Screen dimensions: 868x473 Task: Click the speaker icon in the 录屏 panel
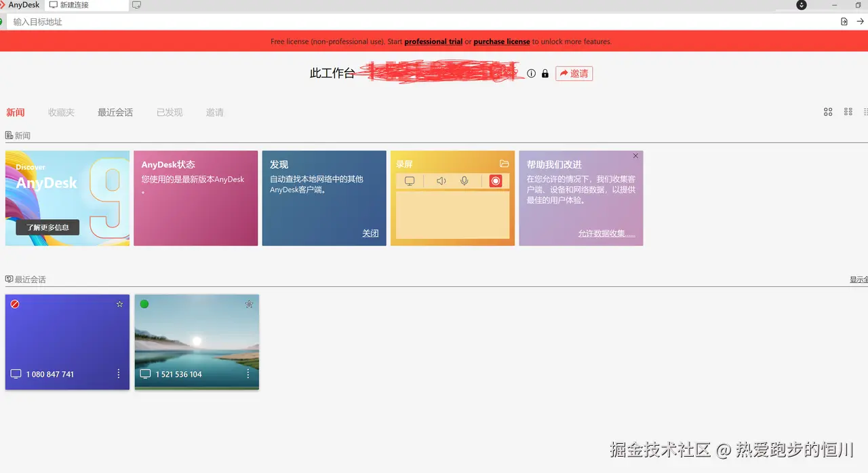tap(441, 181)
